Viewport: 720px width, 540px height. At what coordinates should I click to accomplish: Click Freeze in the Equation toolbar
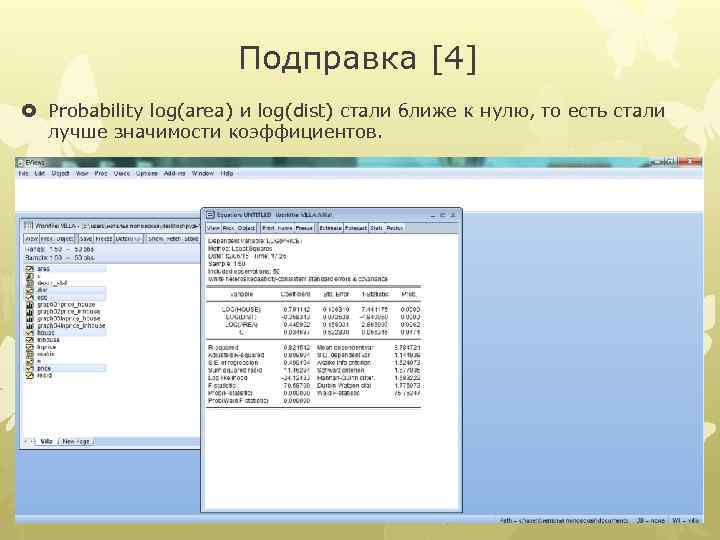(x=304, y=228)
